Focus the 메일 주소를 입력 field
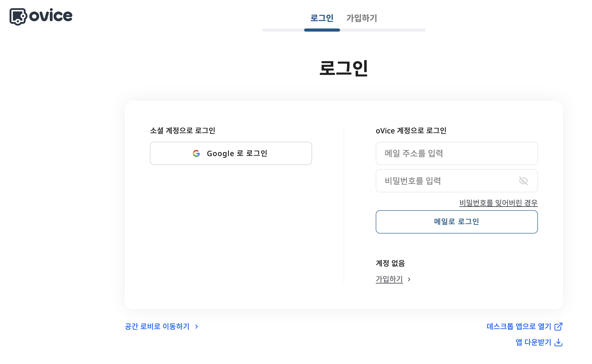Image resolution: width=592 pixels, height=364 pixels. point(457,153)
